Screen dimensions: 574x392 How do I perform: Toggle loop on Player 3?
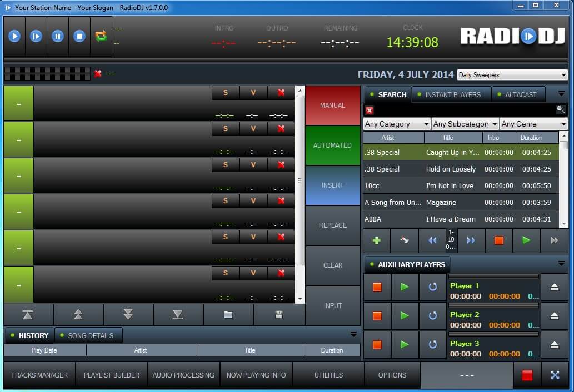[432, 344]
